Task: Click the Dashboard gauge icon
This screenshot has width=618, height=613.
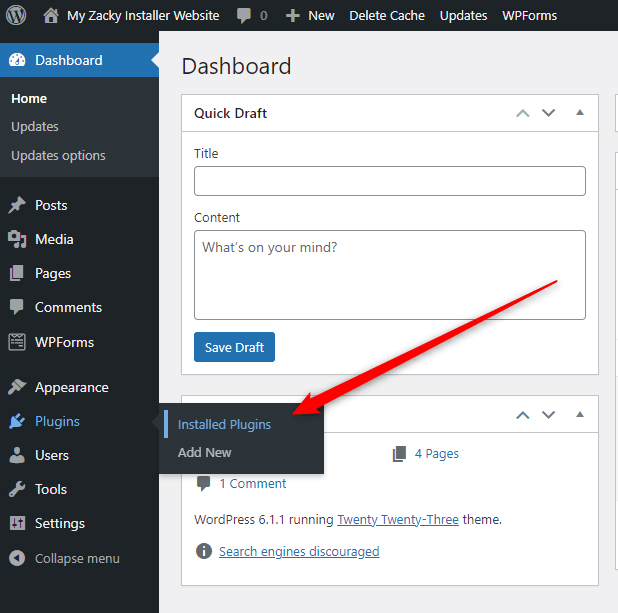Action: click(x=17, y=60)
